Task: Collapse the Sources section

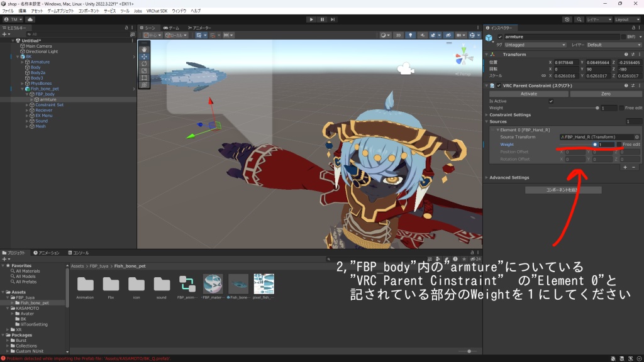Action: (487, 121)
